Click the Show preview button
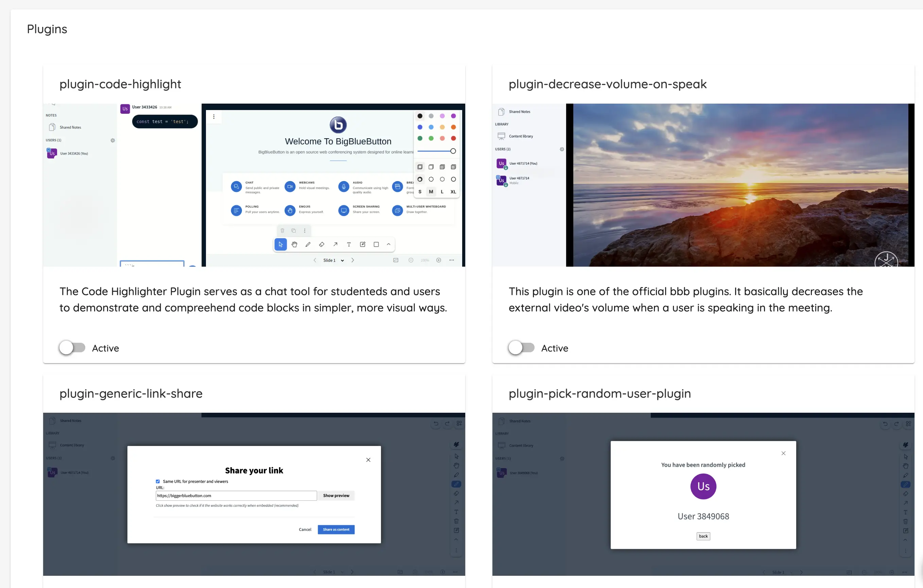 (x=336, y=495)
